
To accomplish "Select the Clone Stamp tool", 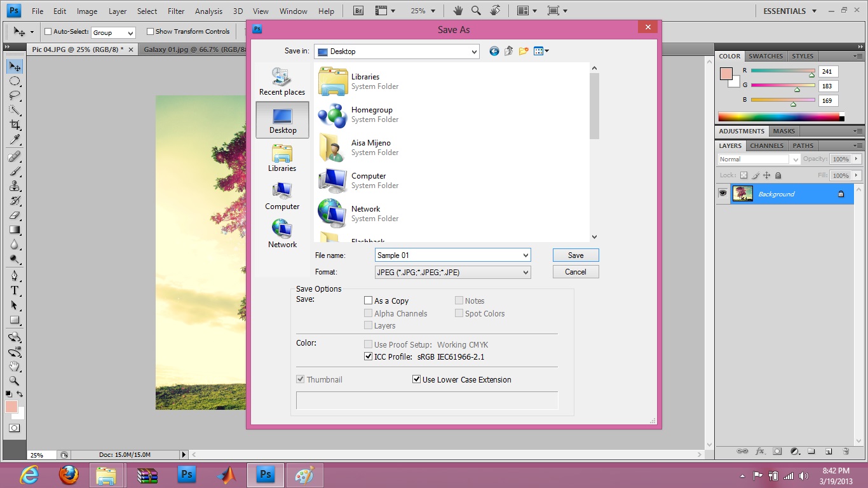I will (x=15, y=186).
